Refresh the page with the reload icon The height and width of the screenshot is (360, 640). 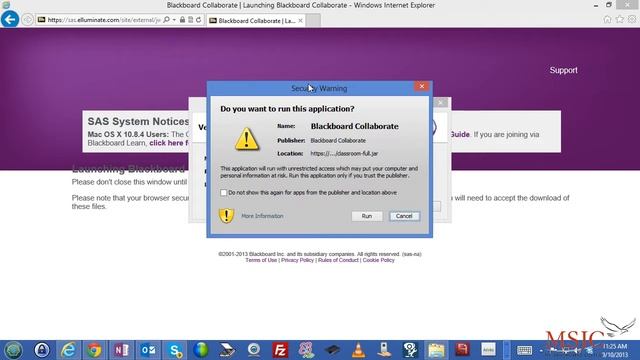tap(198, 20)
